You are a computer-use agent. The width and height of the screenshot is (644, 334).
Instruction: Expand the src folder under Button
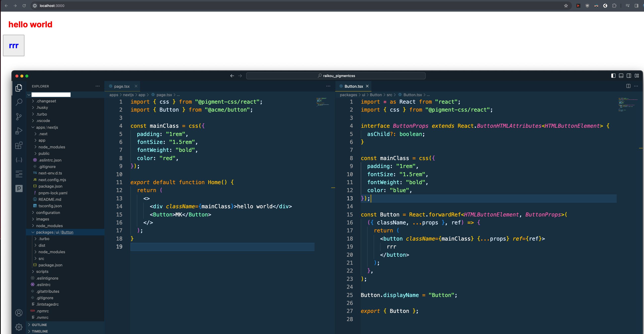(x=65, y=258)
